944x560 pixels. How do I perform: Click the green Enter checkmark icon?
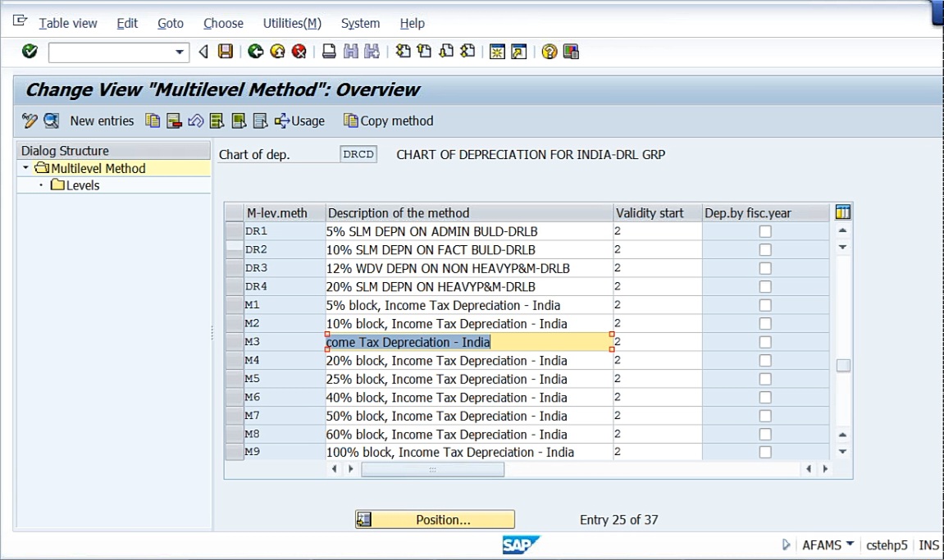coord(30,52)
